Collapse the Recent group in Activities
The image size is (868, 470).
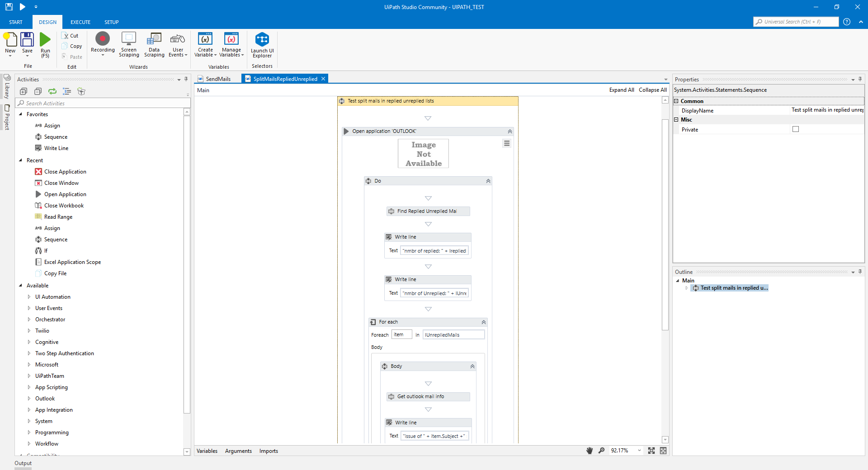20,160
